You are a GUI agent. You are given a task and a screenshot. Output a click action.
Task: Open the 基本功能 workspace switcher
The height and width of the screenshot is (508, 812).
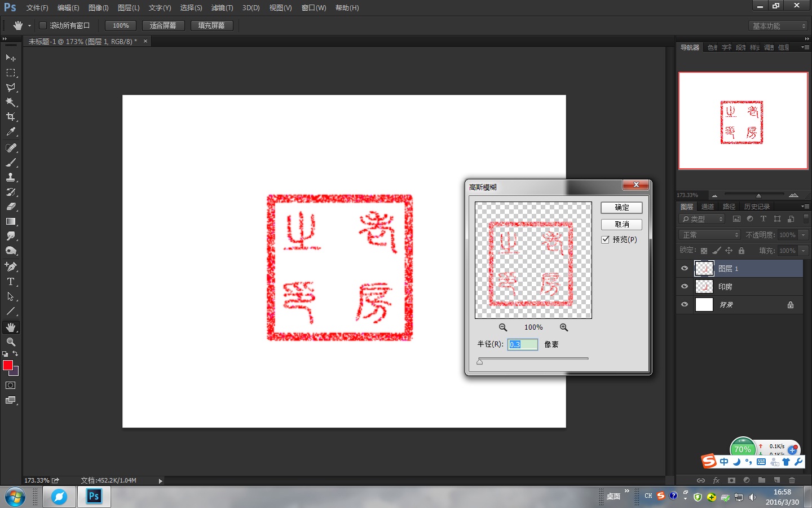pos(778,25)
